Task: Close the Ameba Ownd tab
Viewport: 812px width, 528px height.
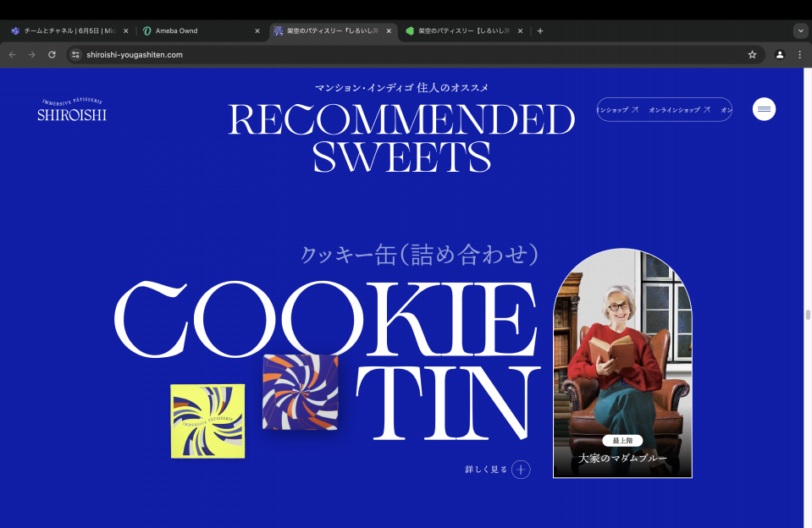Action: click(257, 31)
